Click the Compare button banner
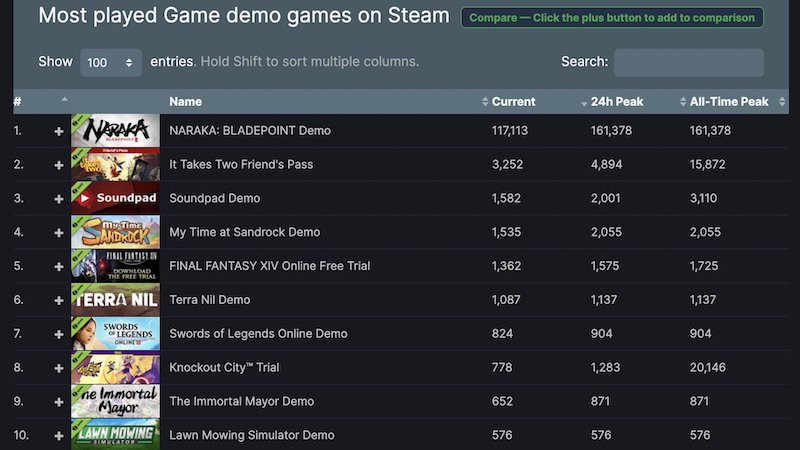The image size is (800, 450). coord(612,18)
